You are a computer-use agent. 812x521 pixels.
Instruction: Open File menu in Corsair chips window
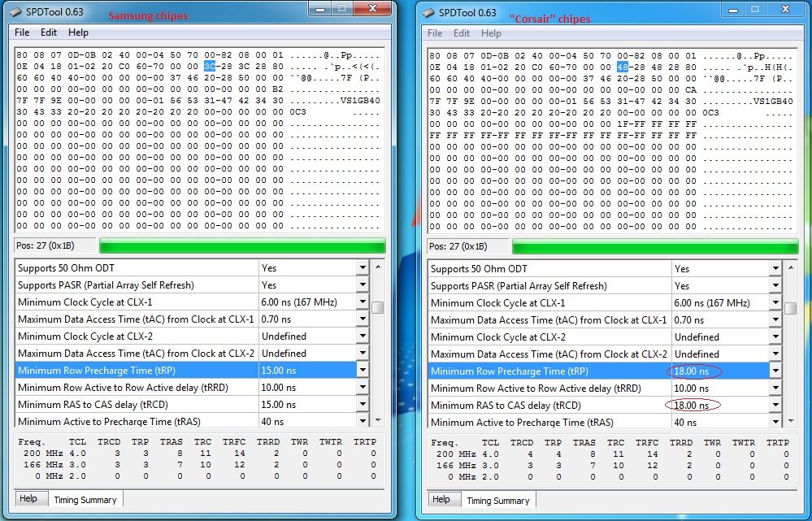(435, 33)
